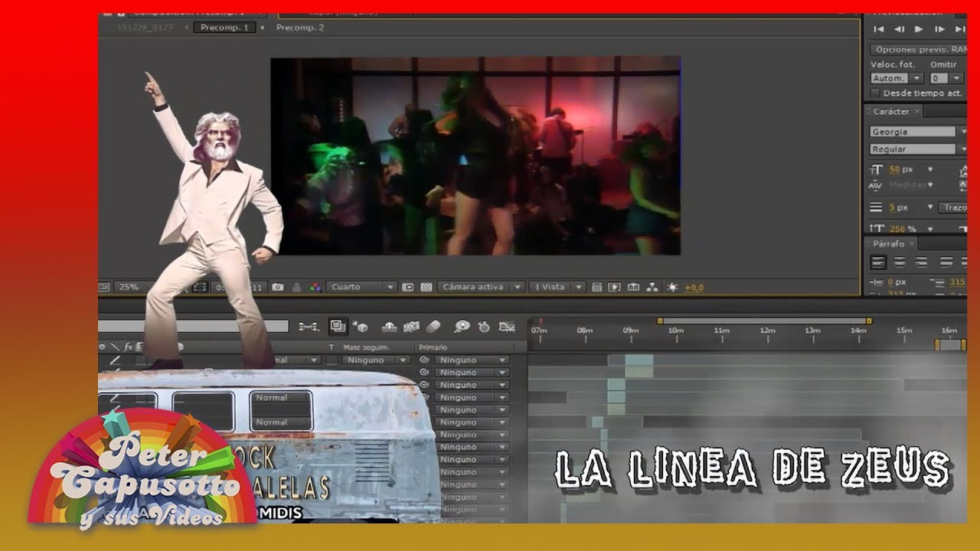Open the Fast Previews icon

point(614,287)
